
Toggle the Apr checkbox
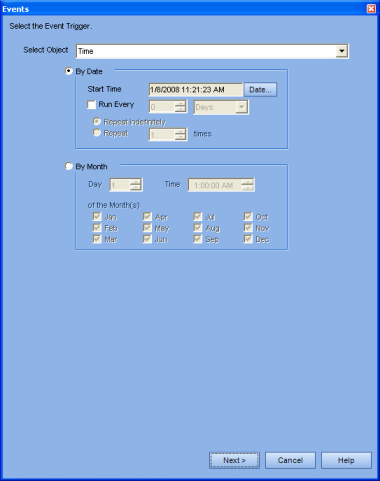tap(147, 217)
